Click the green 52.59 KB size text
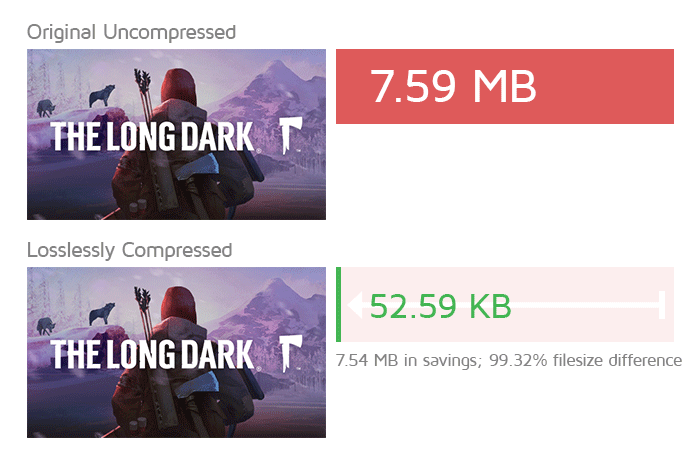 (x=440, y=306)
